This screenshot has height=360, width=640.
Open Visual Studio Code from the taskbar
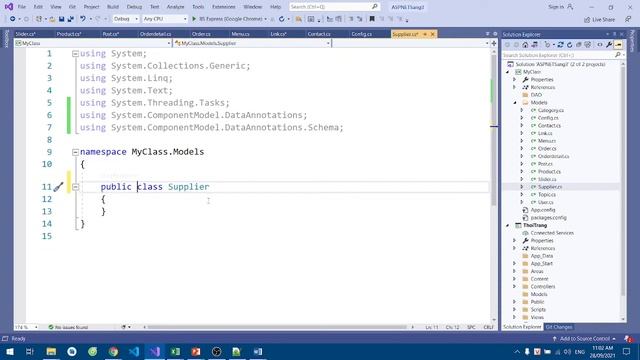click(134, 351)
